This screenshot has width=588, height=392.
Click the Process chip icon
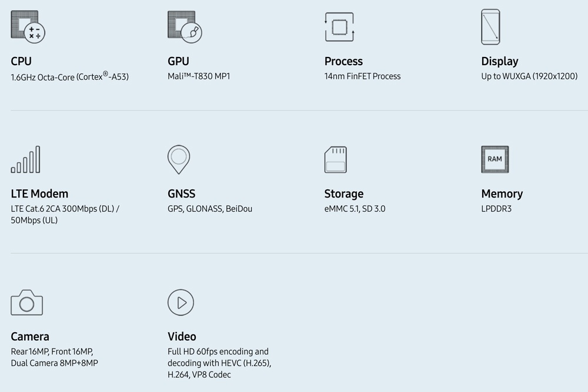coord(339,27)
